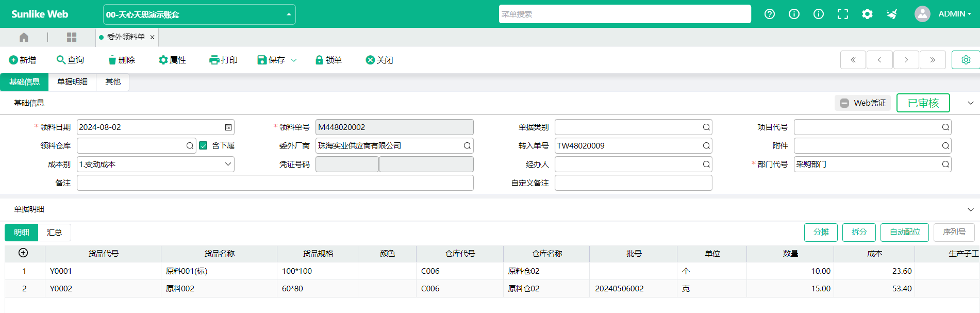The width and height of the screenshot is (980, 313).
Task: Click the Web凭证 button
Action: coord(863,103)
